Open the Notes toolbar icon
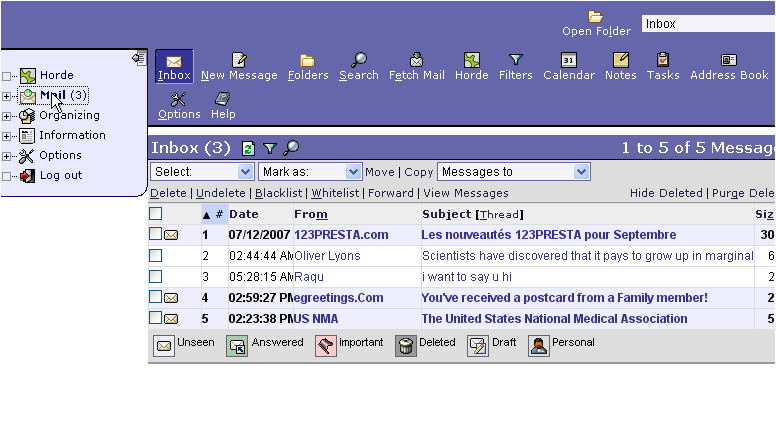This screenshot has width=776, height=422. (620, 60)
